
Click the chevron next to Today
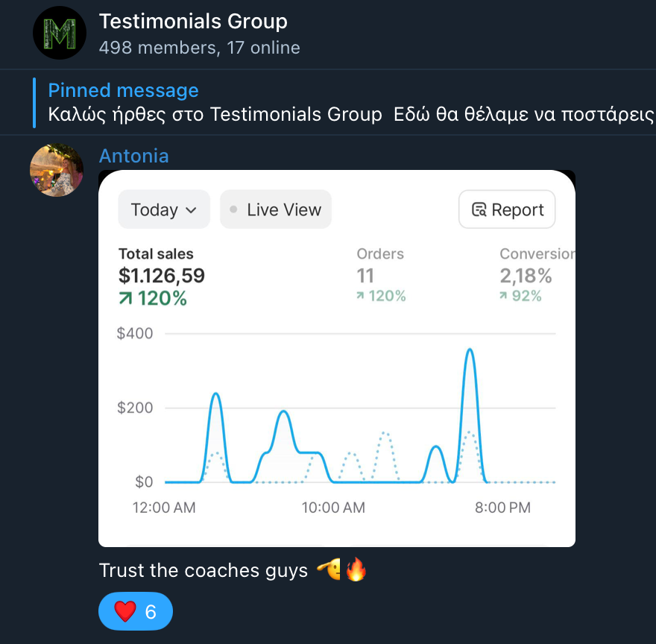[x=191, y=210]
